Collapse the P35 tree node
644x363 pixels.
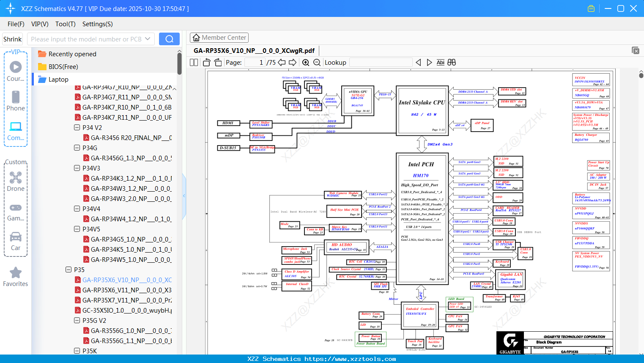[69, 269]
